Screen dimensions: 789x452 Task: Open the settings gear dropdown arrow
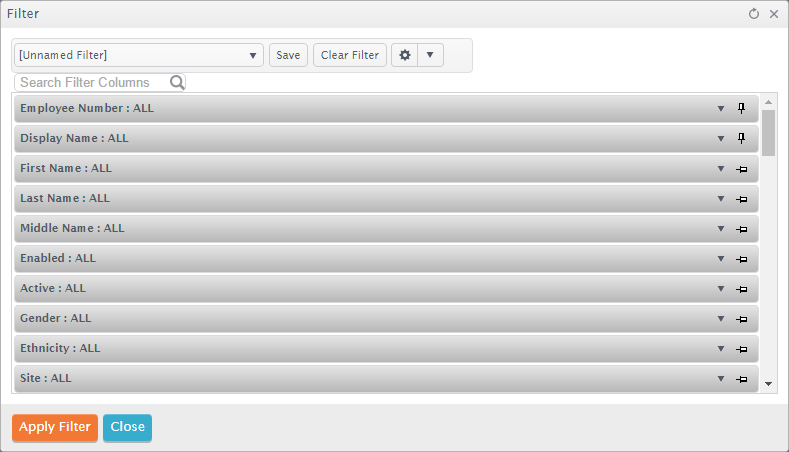point(430,55)
